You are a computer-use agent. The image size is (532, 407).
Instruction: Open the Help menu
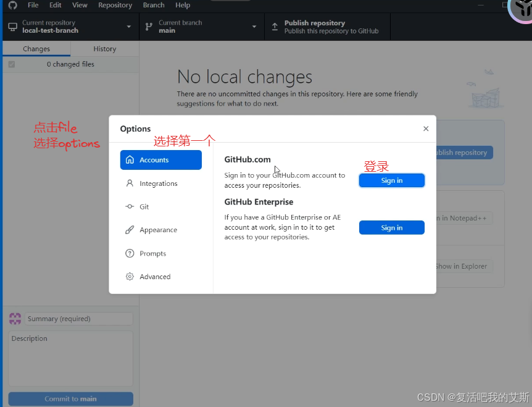point(183,5)
